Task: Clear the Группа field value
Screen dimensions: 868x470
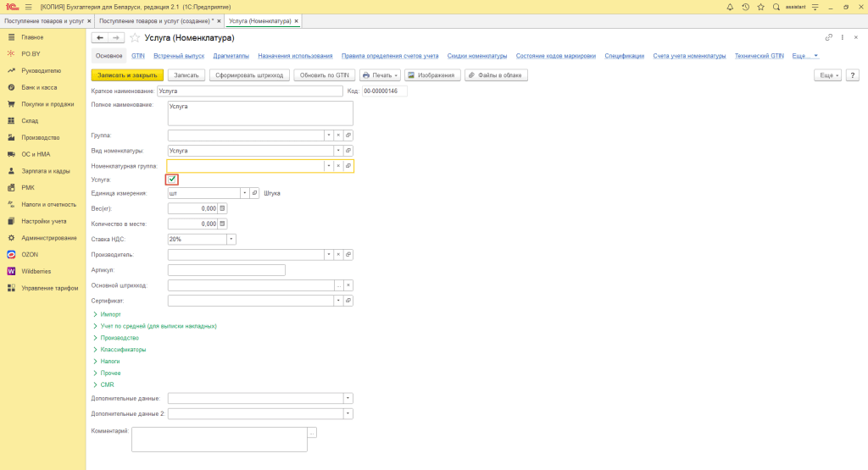Action: pos(338,135)
